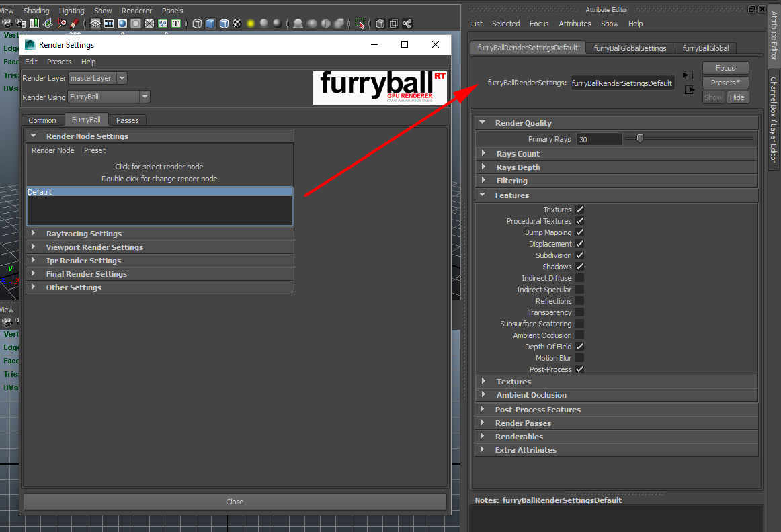Close Render Settings using the Close button
Viewport: 781px width, 532px height.
(235, 502)
